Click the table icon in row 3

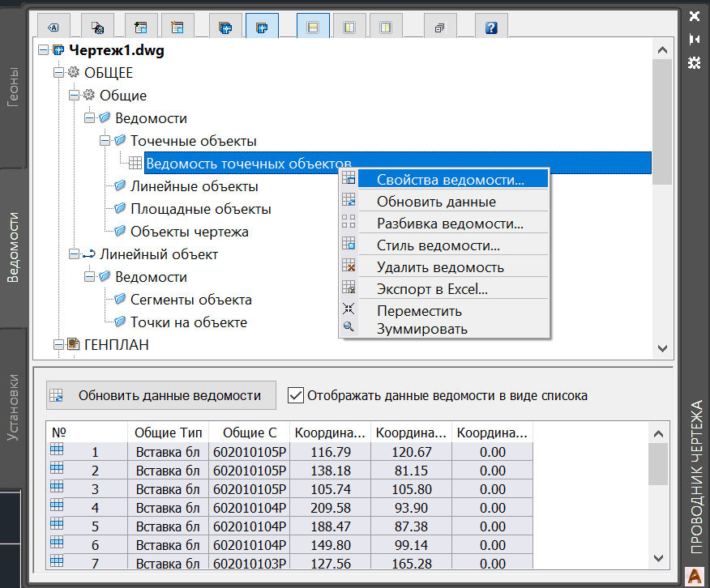point(57,488)
